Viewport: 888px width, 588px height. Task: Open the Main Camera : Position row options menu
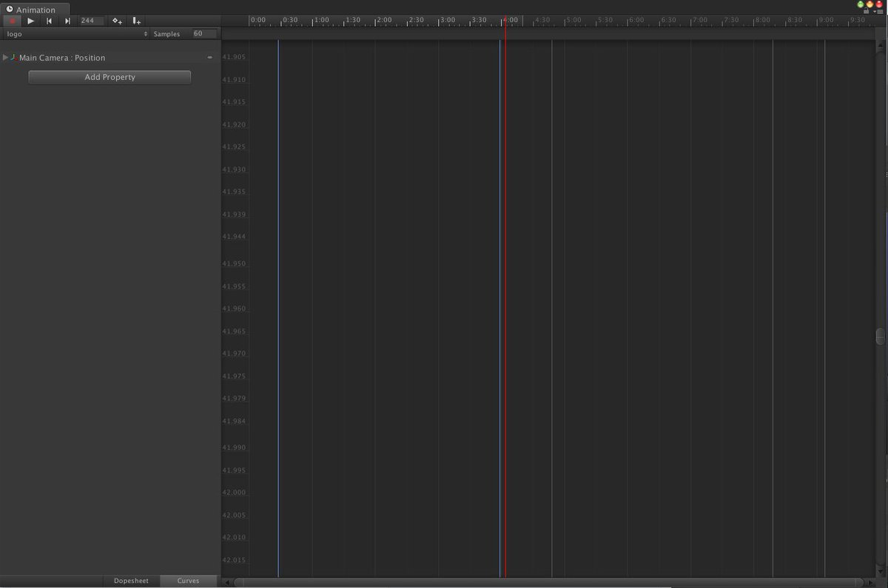210,57
